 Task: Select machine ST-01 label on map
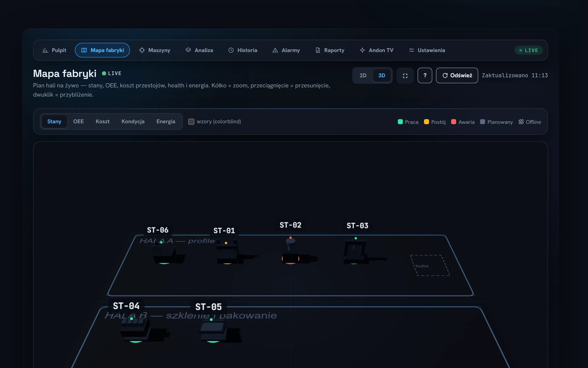coord(224,231)
